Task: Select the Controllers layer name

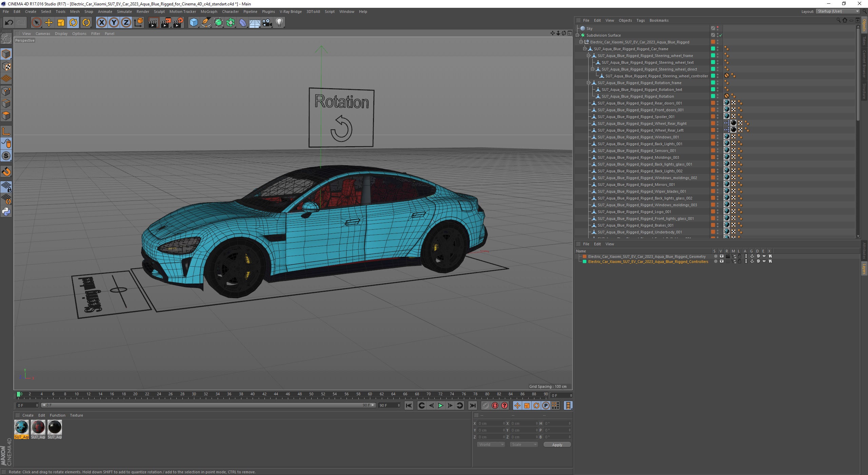Action: pos(648,262)
